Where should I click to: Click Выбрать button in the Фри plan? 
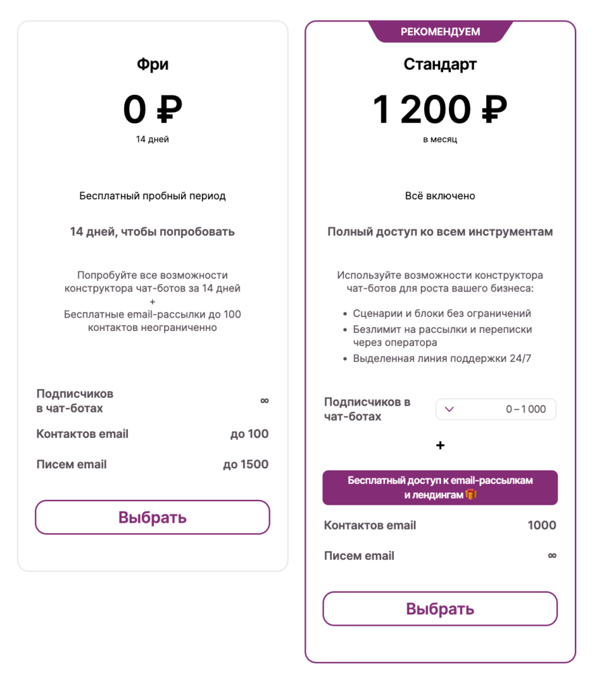tap(152, 517)
